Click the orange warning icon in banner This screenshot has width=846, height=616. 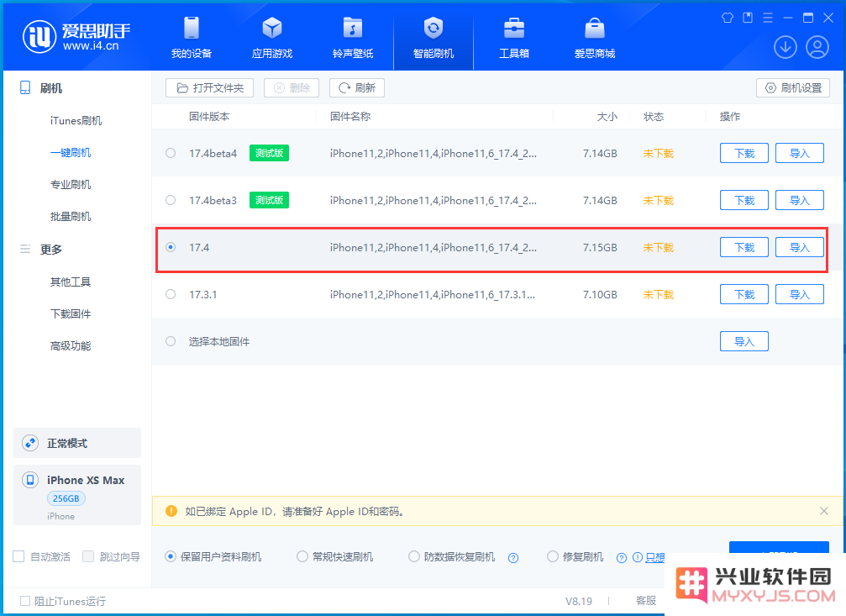coord(171,511)
